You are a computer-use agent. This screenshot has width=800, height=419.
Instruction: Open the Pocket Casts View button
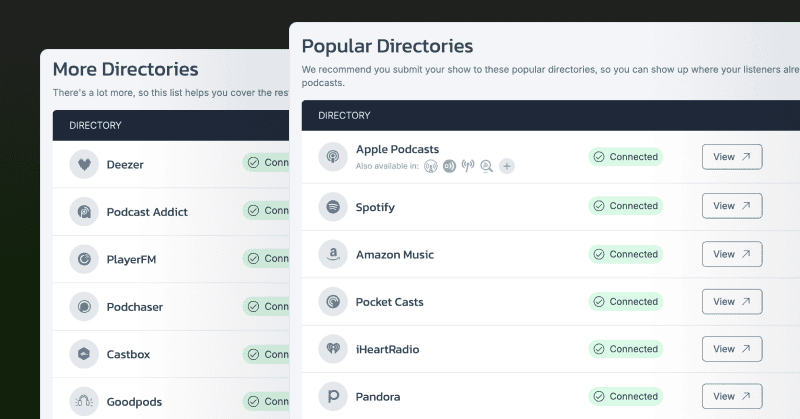click(x=732, y=302)
